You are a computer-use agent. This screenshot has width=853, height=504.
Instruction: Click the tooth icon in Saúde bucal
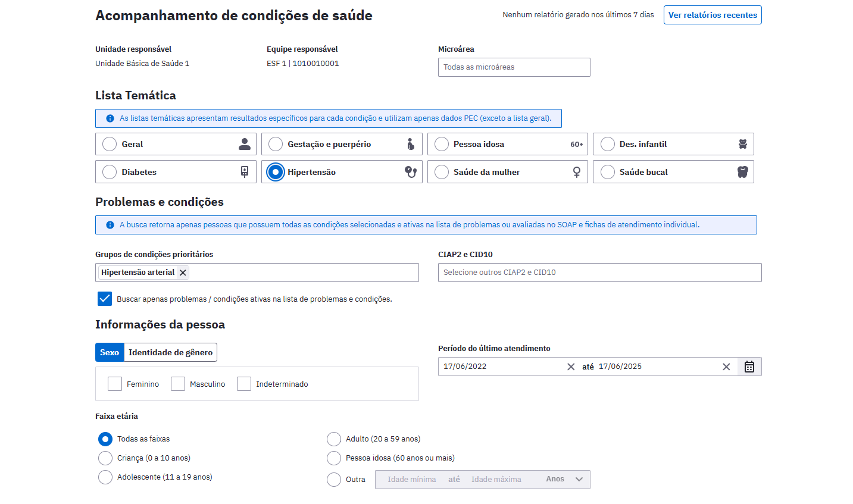pos(742,172)
